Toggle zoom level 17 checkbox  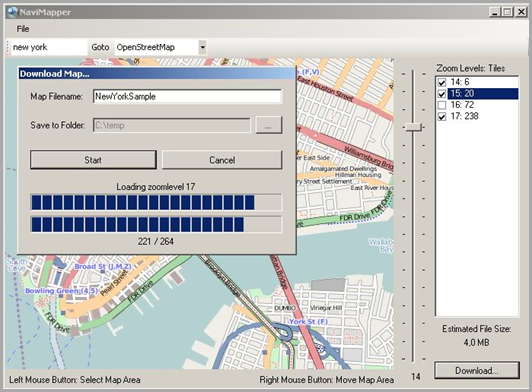[442, 116]
